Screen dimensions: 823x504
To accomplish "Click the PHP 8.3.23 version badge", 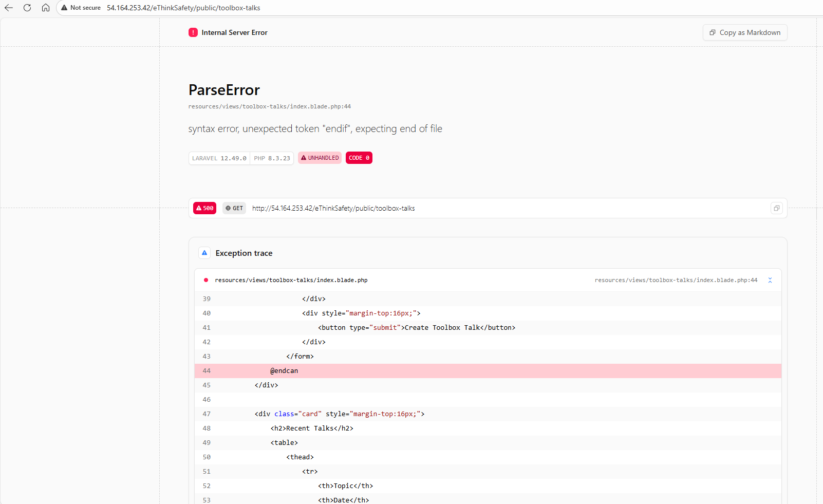I will pyautogui.click(x=272, y=158).
